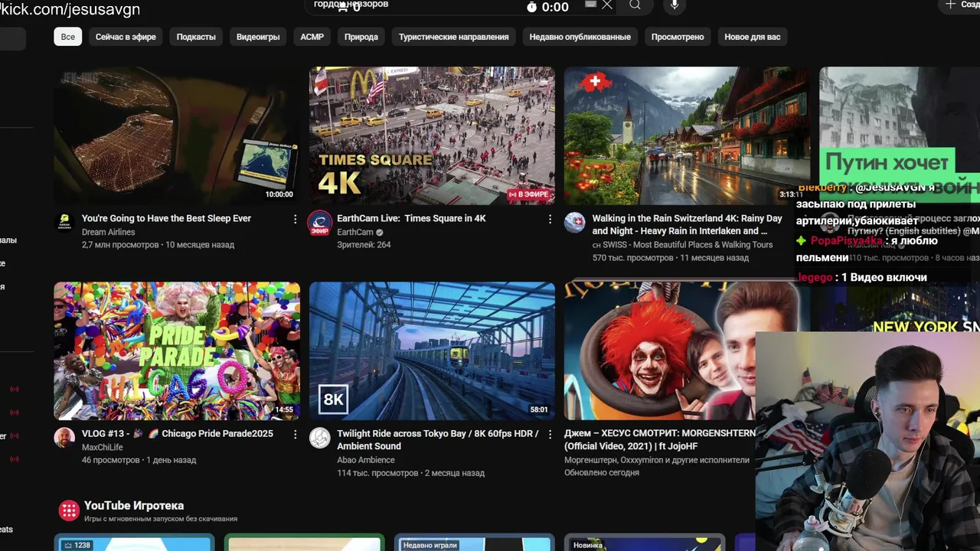
Task: Open the game card with 1238 badge
Action: (133, 543)
